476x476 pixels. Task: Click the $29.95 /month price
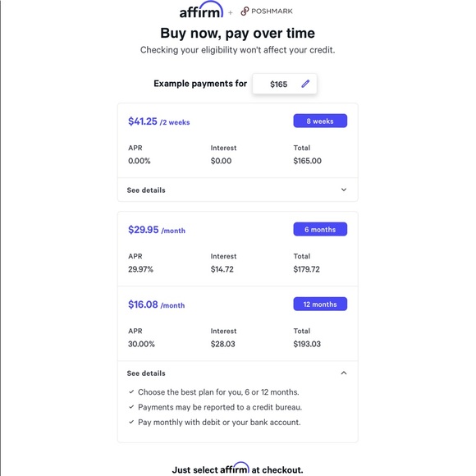click(157, 230)
